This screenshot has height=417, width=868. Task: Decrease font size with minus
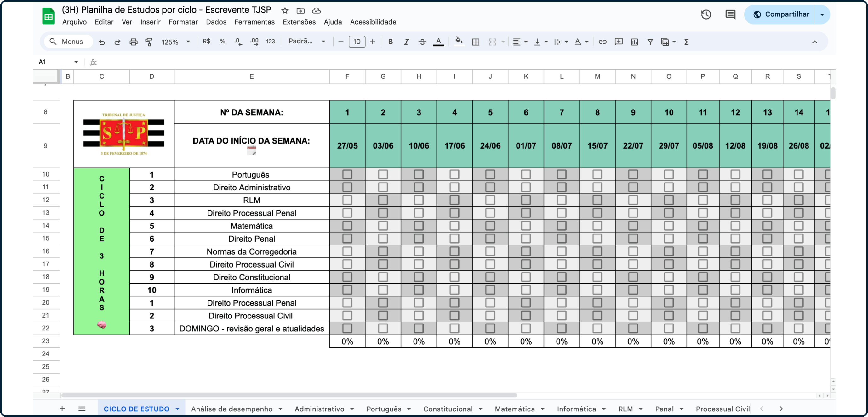(341, 42)
